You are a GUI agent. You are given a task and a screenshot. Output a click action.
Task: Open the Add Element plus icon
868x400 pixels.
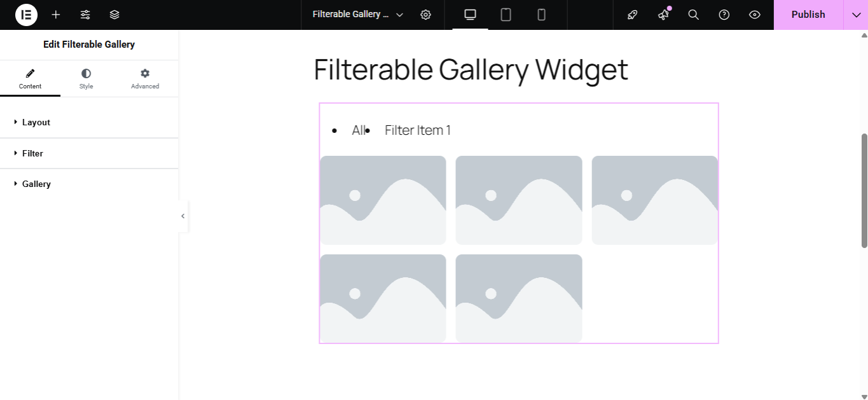(x=56, y=15)
